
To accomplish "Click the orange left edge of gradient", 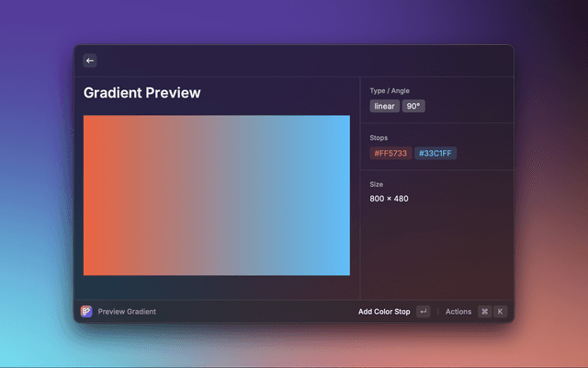I will tap(90, 195).
